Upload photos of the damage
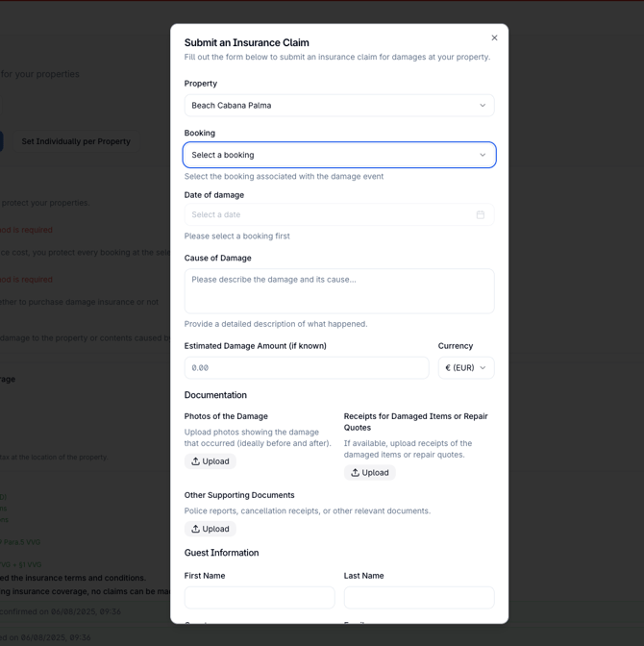 pos(211,461)
